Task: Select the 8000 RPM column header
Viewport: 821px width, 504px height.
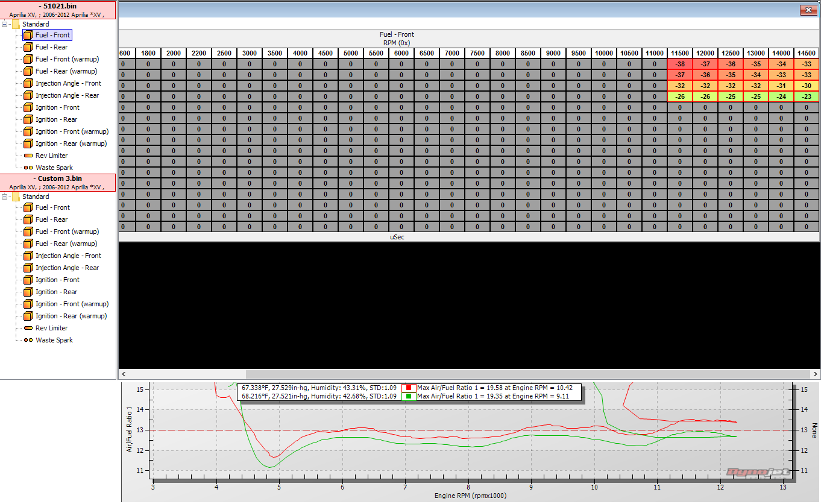Action: click(503, 53)
